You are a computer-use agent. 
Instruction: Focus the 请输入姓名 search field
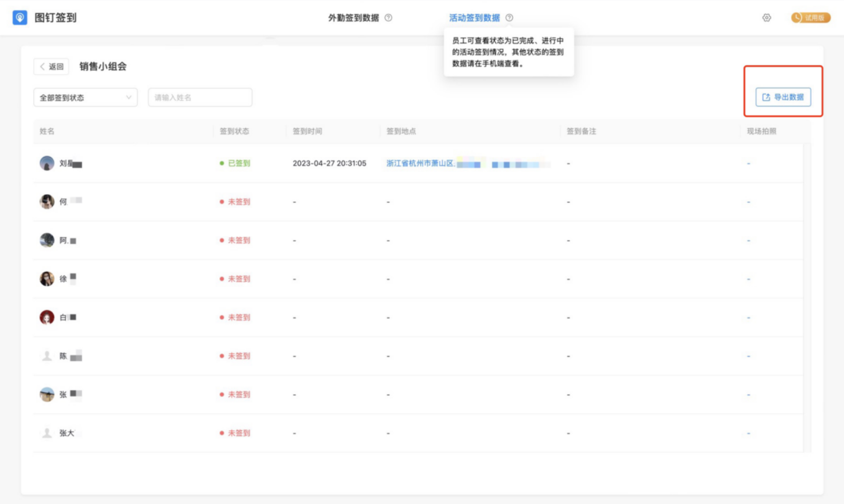tap(200, 98)
